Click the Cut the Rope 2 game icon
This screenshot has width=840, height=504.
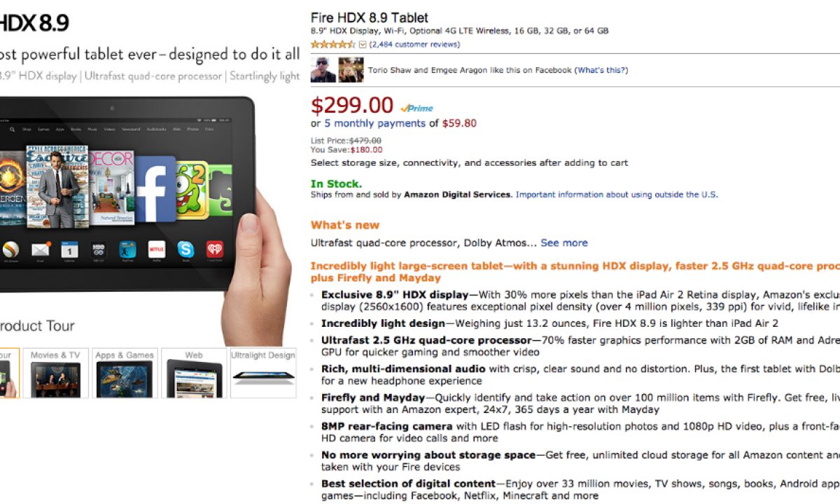click(191, 188)
